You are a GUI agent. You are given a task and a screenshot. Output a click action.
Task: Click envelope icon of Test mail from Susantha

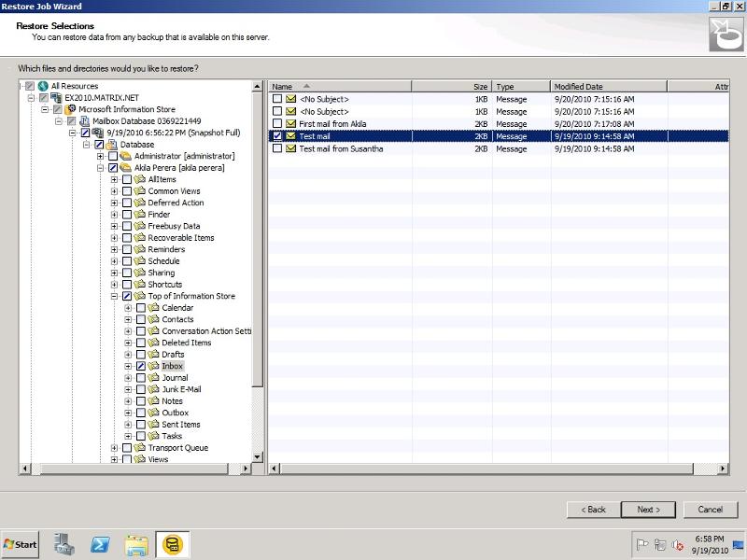290,148
